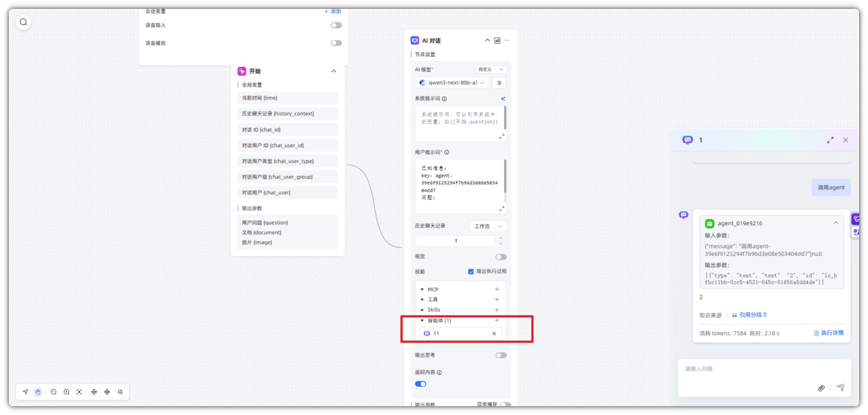Click the attachment paperclip in chat input
The height and width of the screenshot is (415, 868).
821,388
